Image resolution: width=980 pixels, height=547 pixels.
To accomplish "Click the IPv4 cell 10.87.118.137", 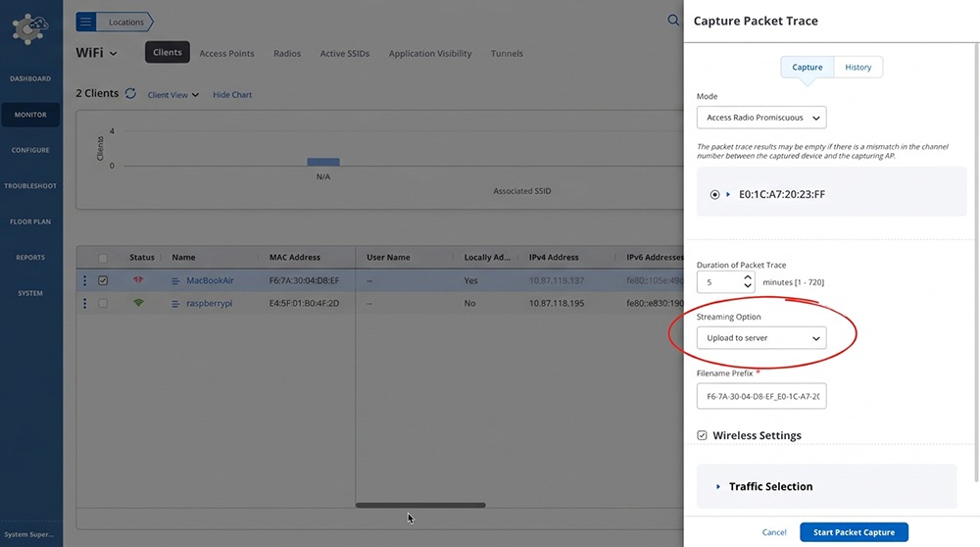I will (x=557, y=280).
